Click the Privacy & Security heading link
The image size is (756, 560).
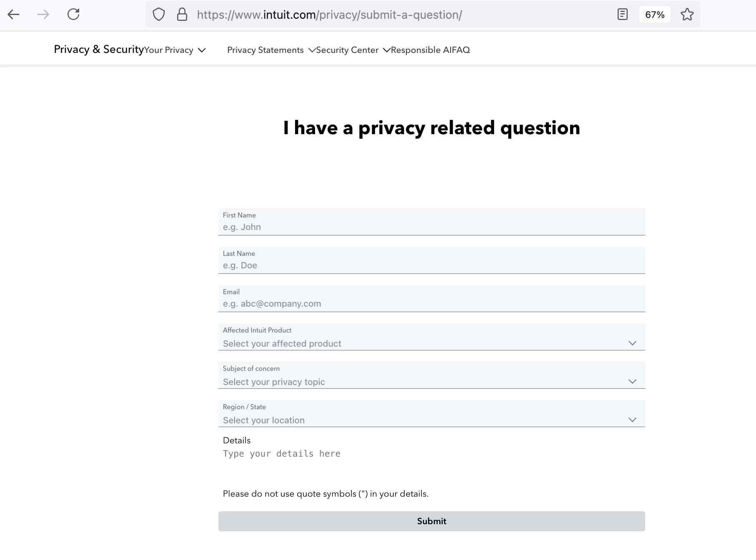point(99,50)
